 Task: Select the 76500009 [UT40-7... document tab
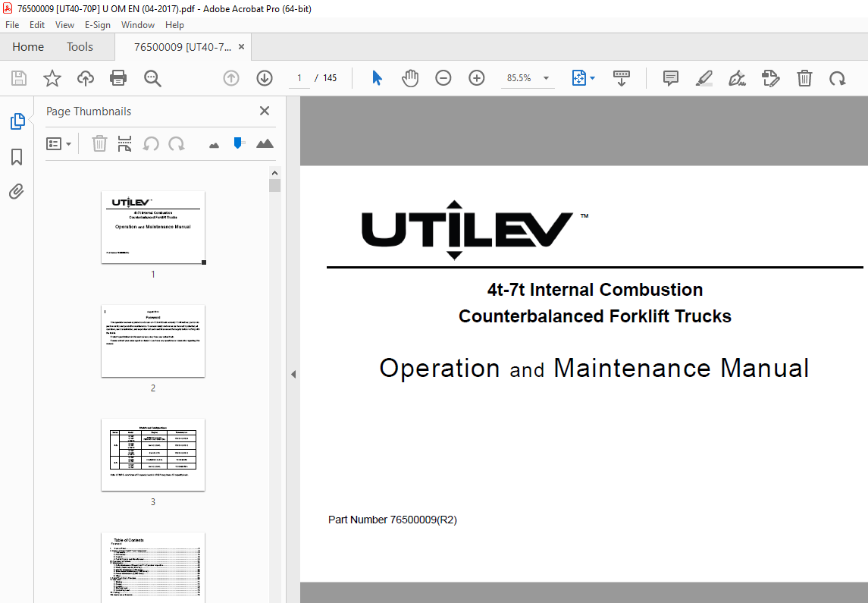pyautogui.click(x=183, y=47)
